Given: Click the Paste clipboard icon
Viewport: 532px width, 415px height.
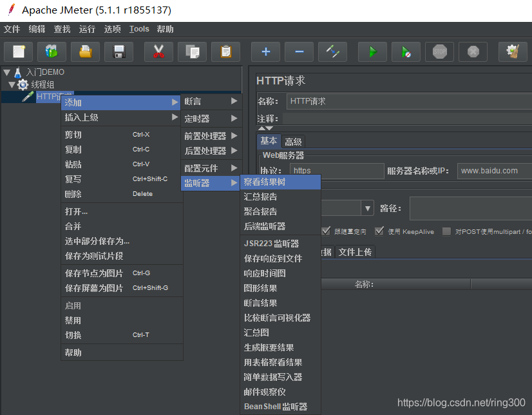Looking at the screenshot, I should pos(225,52).
